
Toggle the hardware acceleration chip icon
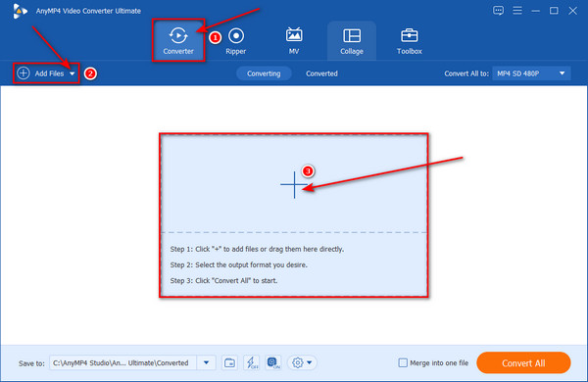coord(273,362)
